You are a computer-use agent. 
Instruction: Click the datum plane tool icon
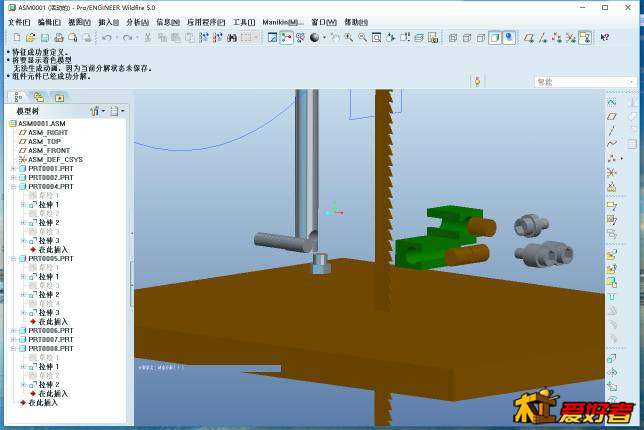tap(612, 115)
